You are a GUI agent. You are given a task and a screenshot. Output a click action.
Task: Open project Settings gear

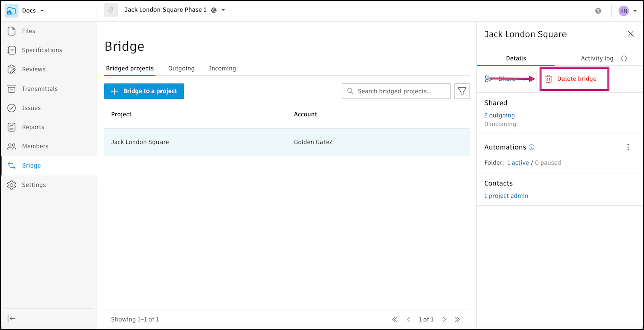pyautogui.click(x=12, y=185)
